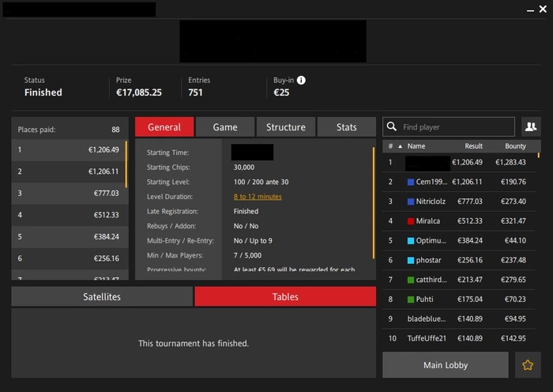Sort players by rank arrow

pos(400,146)
